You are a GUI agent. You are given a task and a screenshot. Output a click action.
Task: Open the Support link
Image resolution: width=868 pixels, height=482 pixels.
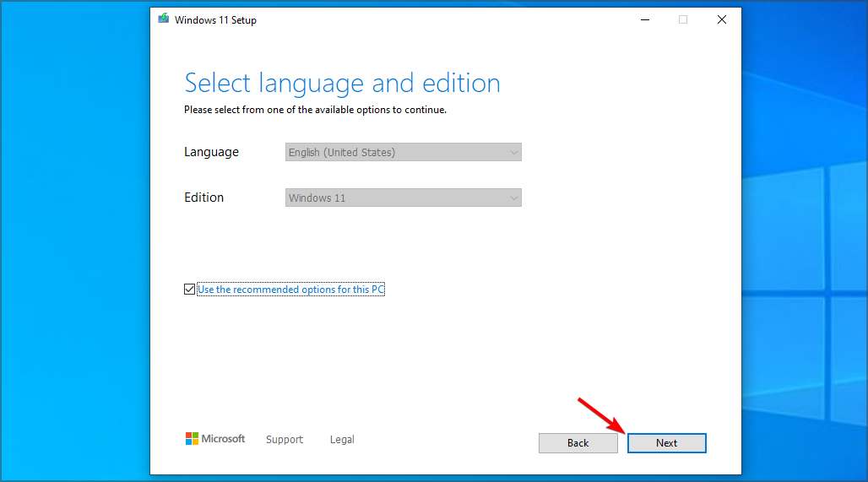pos(284,440)
